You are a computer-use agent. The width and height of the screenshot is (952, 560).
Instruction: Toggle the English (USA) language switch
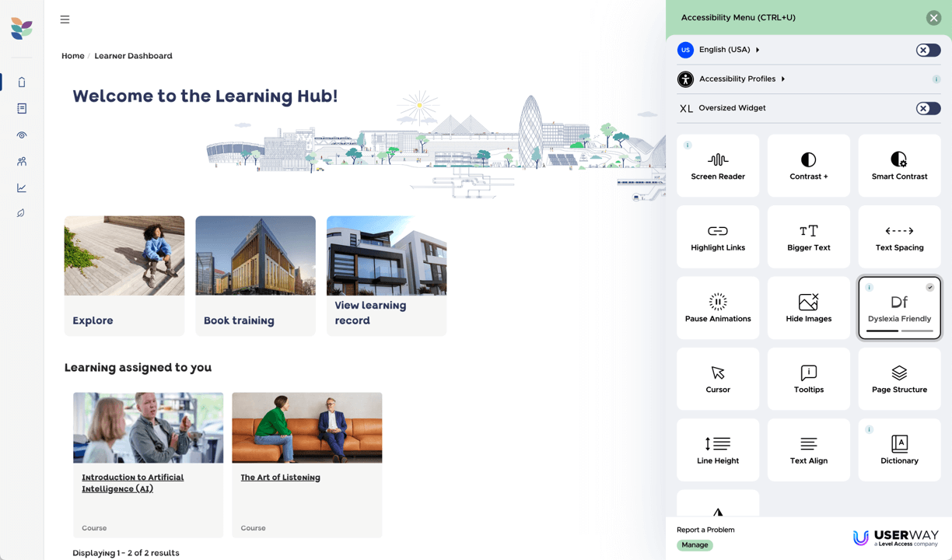[927, 50]
